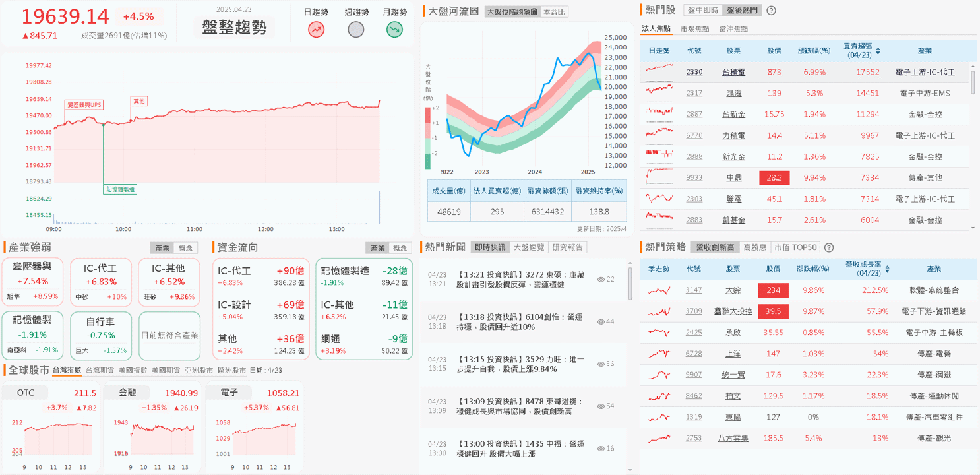Click 變壓器與UPS marker on intraday chart

click(x=84, y=105)
